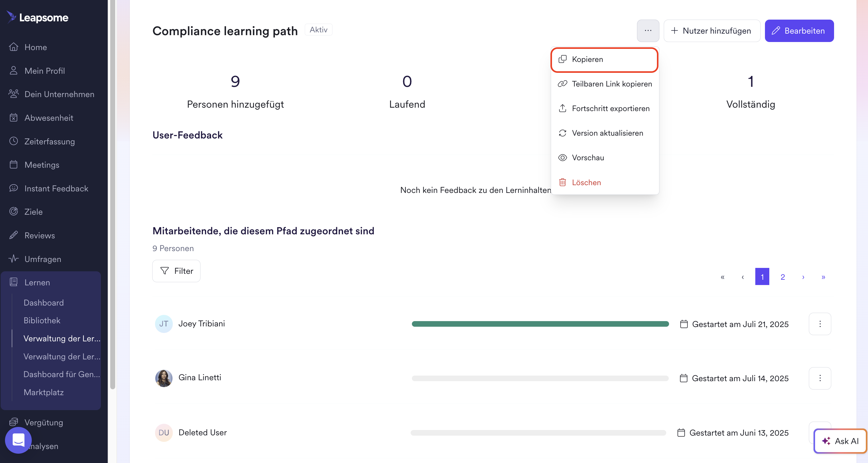Open the three-dot options menu for Joey Tribiani
Screen dimensions: 868x463
[x=819, y=324]
